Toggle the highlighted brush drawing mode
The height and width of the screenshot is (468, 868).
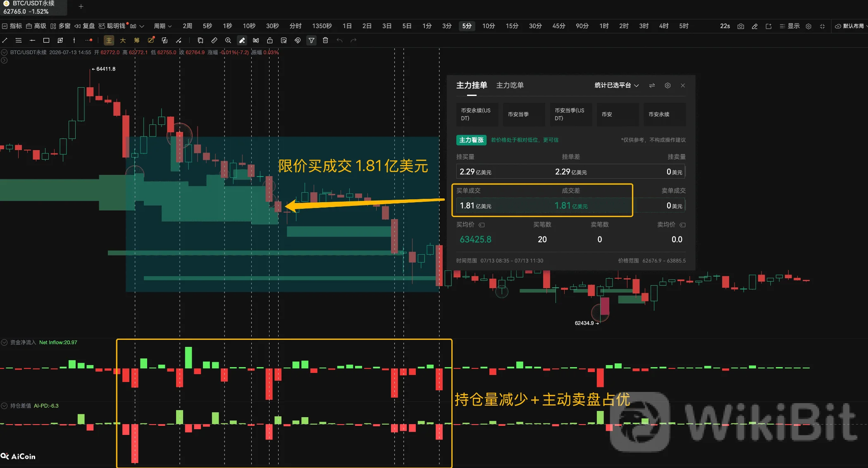pos(242,41)
